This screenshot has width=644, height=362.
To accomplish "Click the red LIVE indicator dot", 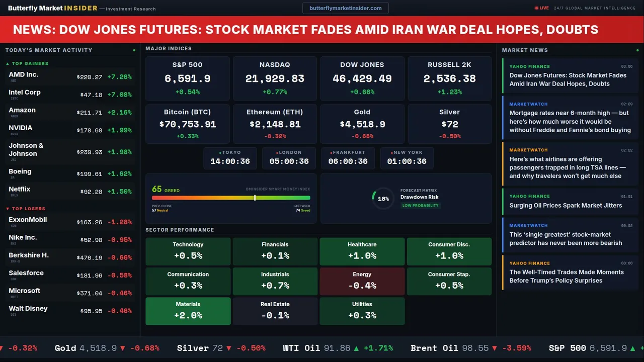I will click(x=536, y=8).
